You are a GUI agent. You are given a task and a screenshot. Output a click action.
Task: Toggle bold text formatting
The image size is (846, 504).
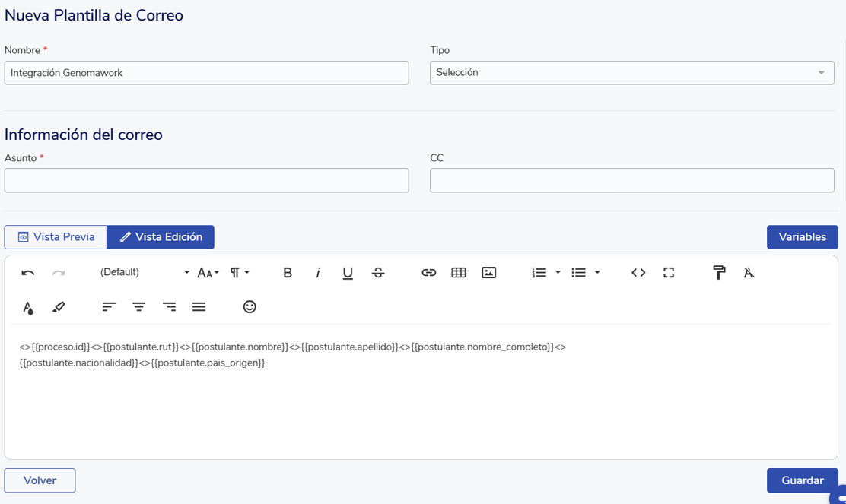pos(288,273)
